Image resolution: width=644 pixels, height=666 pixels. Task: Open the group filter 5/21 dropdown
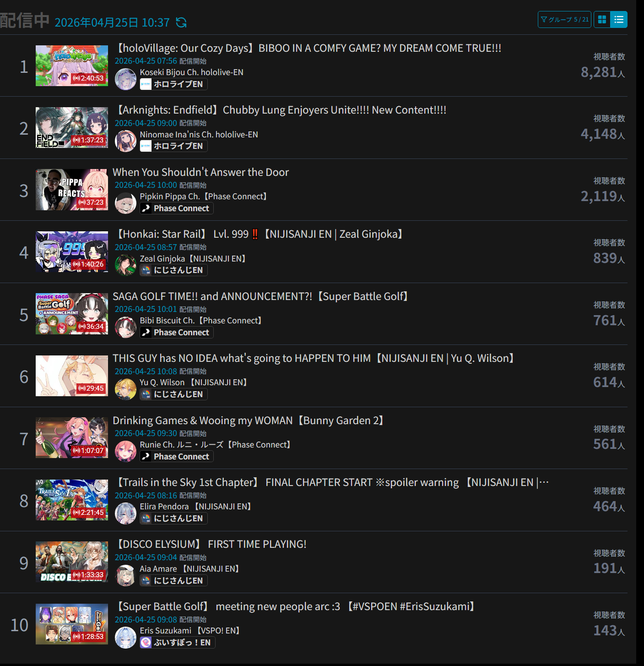pyautogui.click(x=564, y=20)
